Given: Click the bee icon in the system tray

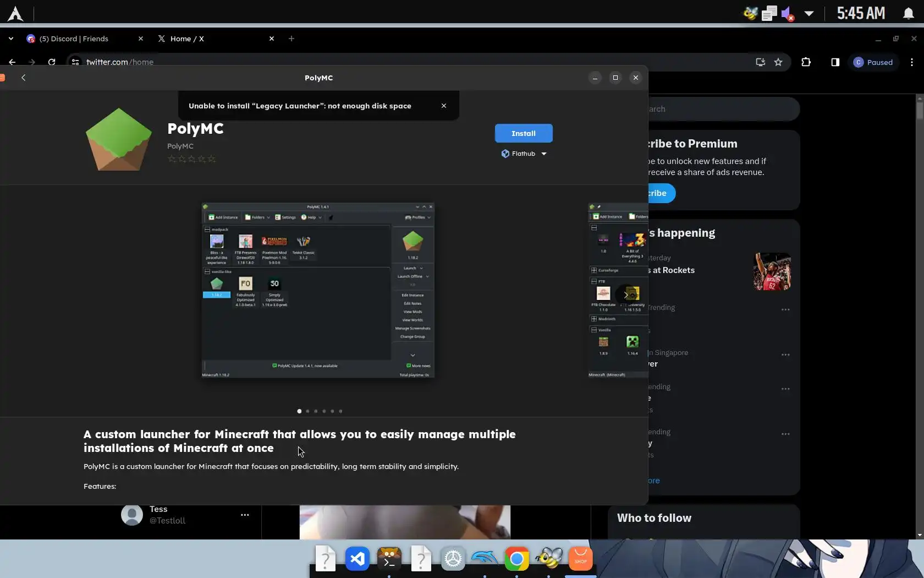Looking at the screenshot, I should pos(751,13).
